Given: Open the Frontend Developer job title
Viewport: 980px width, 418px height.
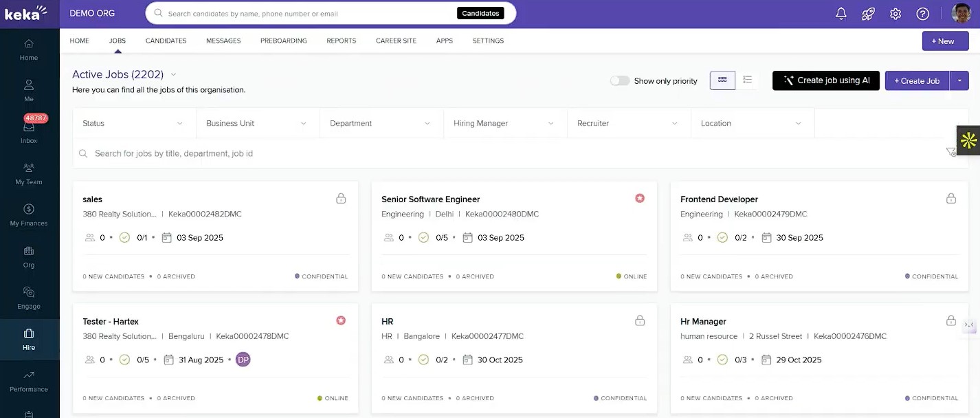Looking at the screenshot, I should pos(719,199).
